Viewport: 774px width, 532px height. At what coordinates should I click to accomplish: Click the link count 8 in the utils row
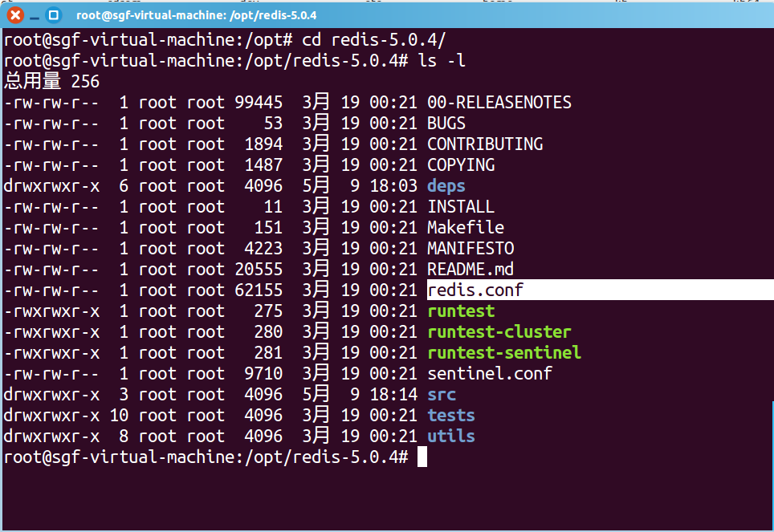pos(124,436)
